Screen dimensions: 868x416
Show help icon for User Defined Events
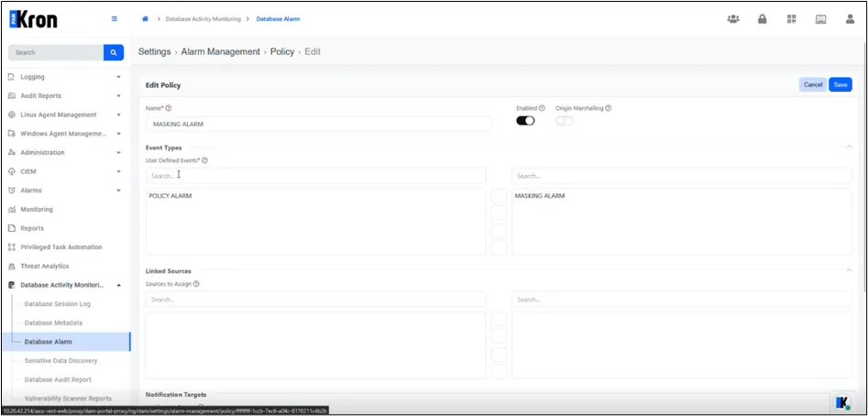pyautogui.click(x=204, y=160)
